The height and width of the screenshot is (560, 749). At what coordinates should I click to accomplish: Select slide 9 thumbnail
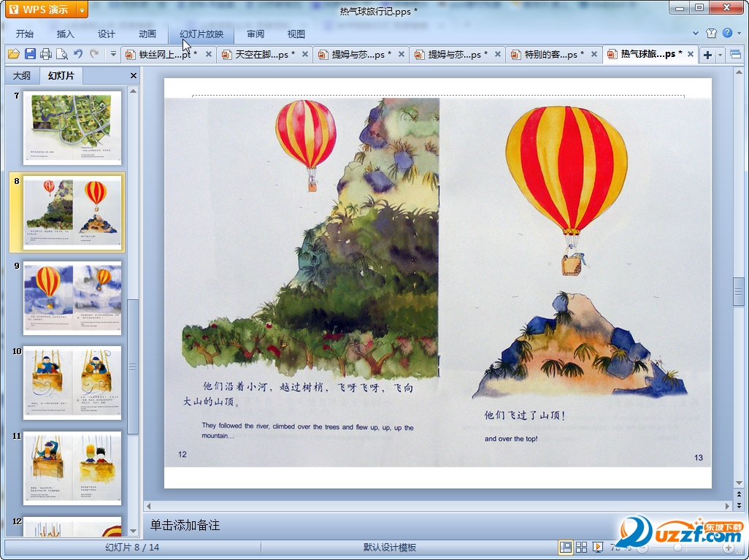pos(72,298)
